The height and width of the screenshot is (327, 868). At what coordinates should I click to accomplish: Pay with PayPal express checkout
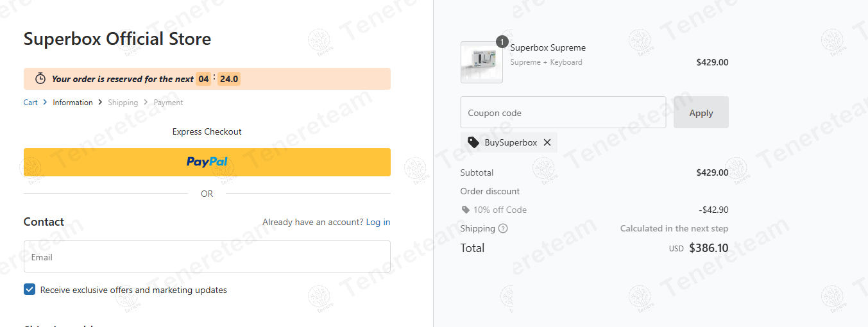(207, 162)
